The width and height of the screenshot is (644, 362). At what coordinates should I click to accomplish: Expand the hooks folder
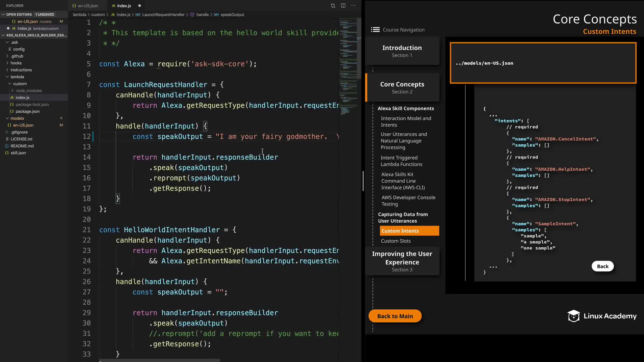(16, 63)
